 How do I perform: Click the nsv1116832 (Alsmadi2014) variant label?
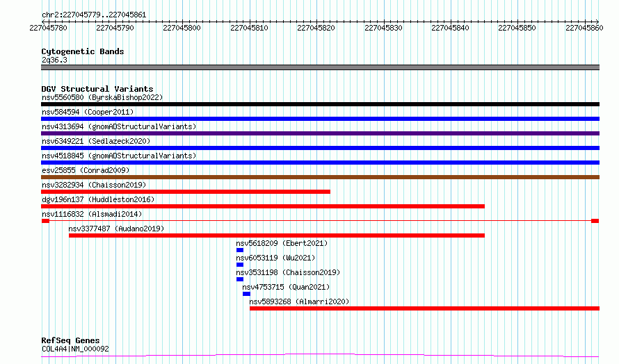click(x=92, y=214)
